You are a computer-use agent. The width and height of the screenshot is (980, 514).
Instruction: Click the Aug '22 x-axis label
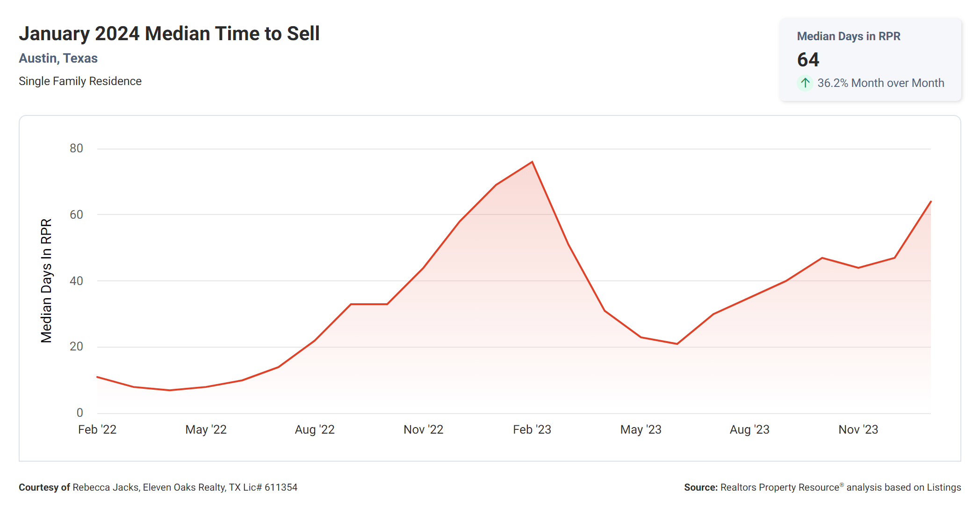click(x=315, y=429)
